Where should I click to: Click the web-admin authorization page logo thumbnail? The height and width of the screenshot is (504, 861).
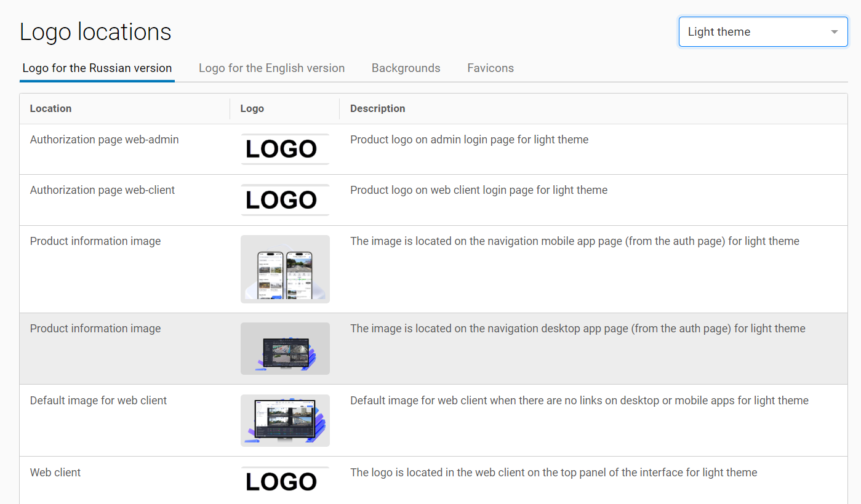285,149
